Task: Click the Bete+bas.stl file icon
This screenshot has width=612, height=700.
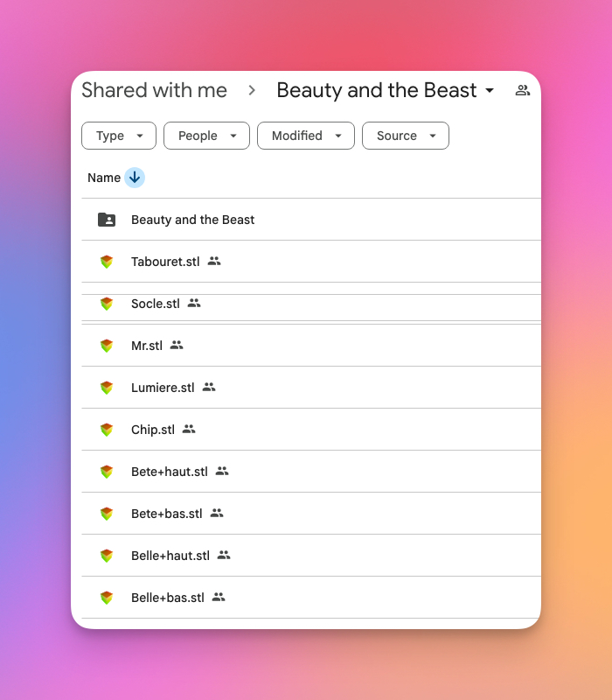Action: (x=107, y=514)
